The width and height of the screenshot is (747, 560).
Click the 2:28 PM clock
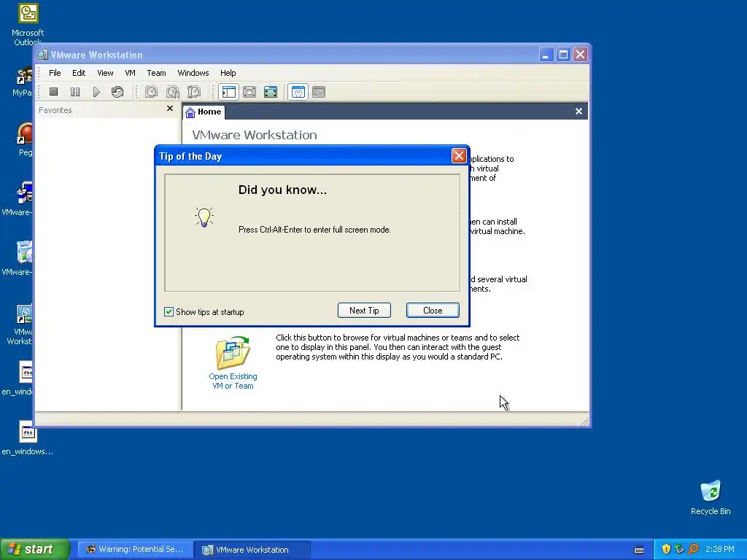tap(719, 549)
